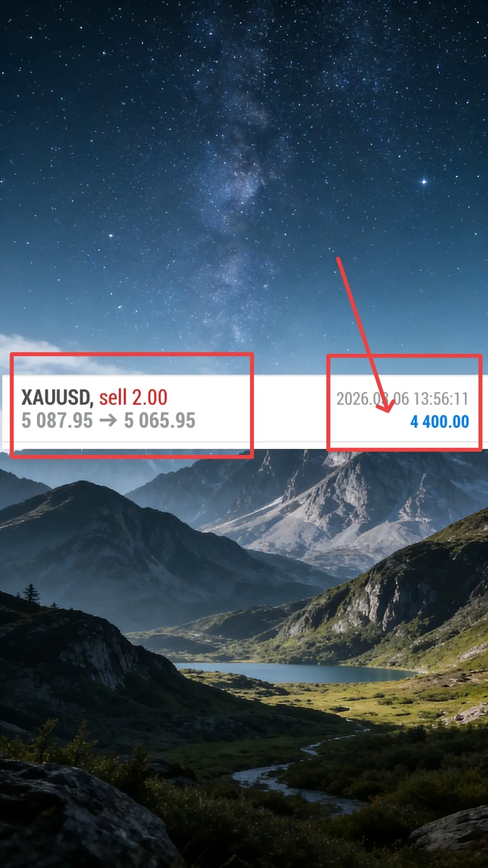
Task: Click the top edge of the left red highlight box
Action: 131,354
